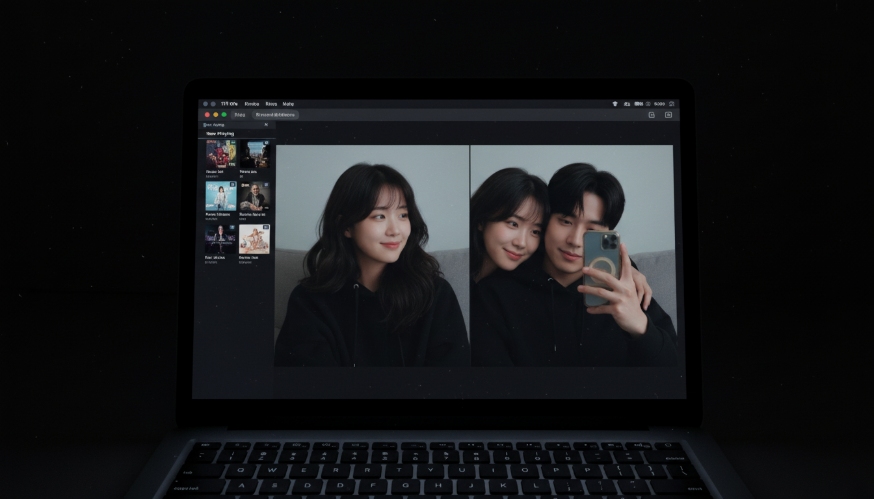Click the rightmost icon in the window toolbar
This screenshot has height=499, width=874.
click(668, 115)
